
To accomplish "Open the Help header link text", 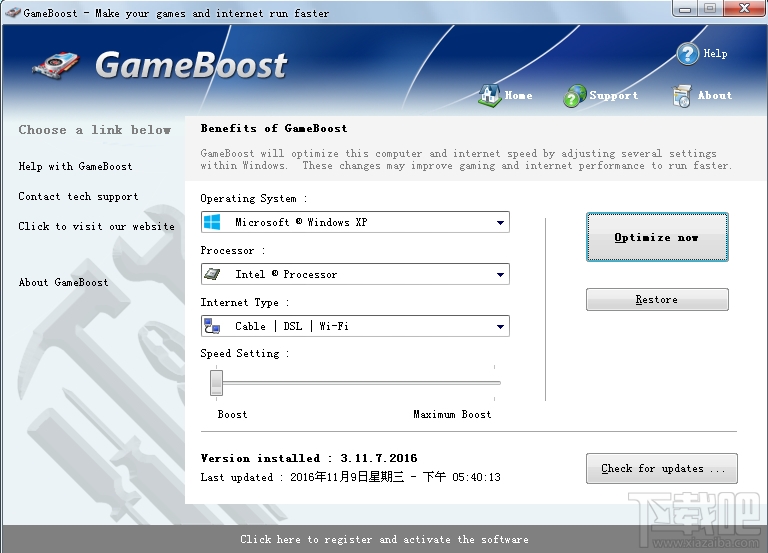I will 715,53.
